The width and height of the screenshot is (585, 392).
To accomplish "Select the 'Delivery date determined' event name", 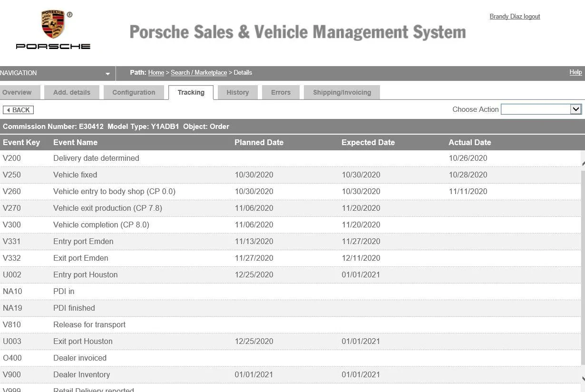I will (96, 158).
